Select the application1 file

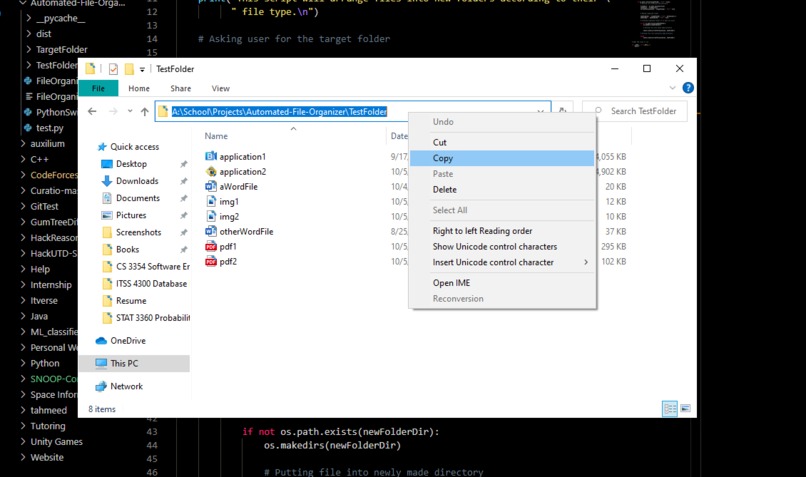click(x=235, y=157)
